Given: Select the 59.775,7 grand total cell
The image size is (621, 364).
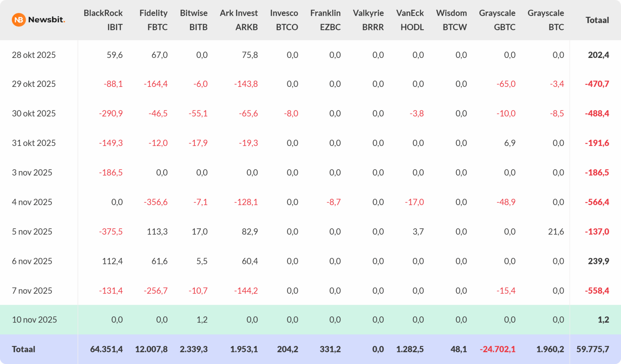Looking at the screenshot, I should 593,349.
